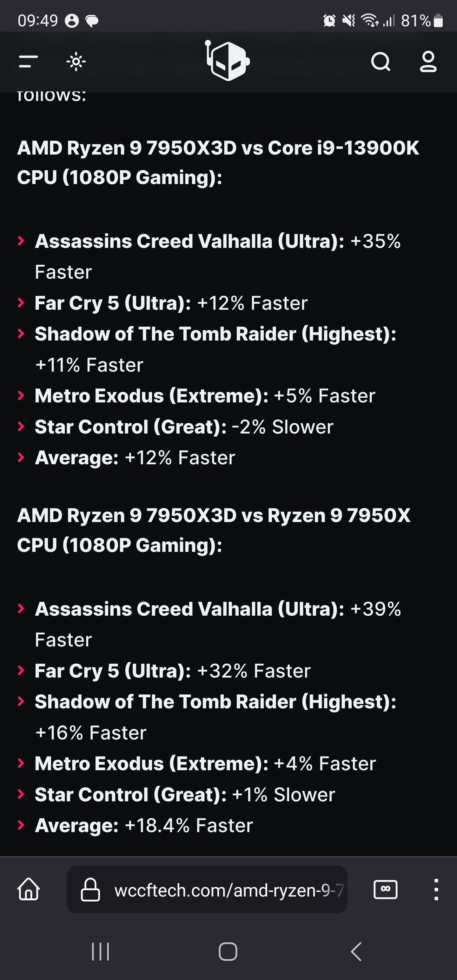The height and width of the screenshot is (980, 457).
Task: Tap the Wi-Fi status icon
Action: [369, 21]
